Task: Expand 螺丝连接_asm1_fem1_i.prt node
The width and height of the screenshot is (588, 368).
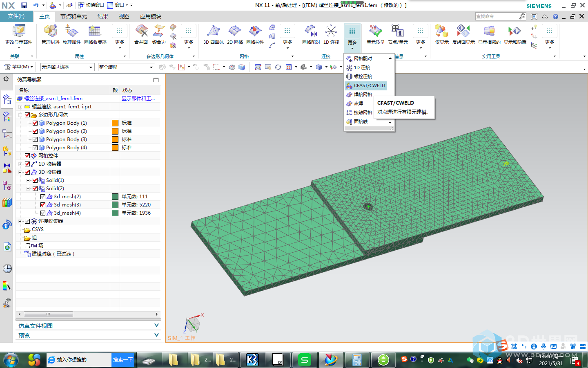Action: tap(20, 107)
